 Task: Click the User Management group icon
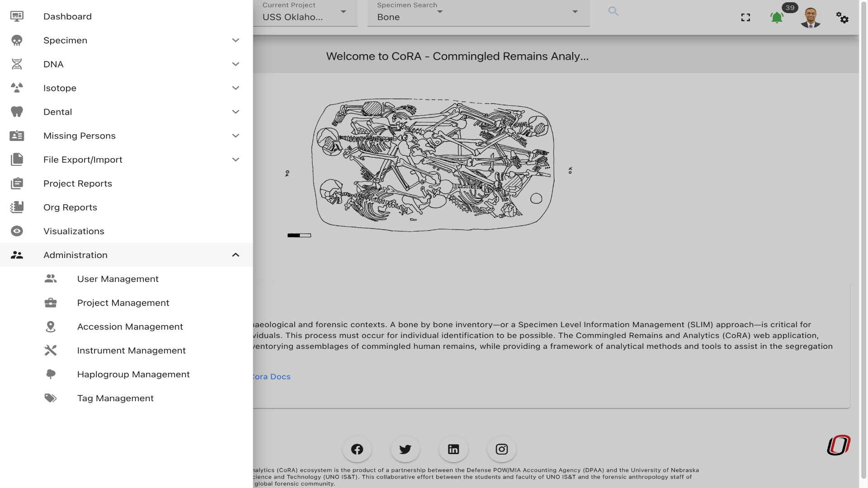point(51,279)
